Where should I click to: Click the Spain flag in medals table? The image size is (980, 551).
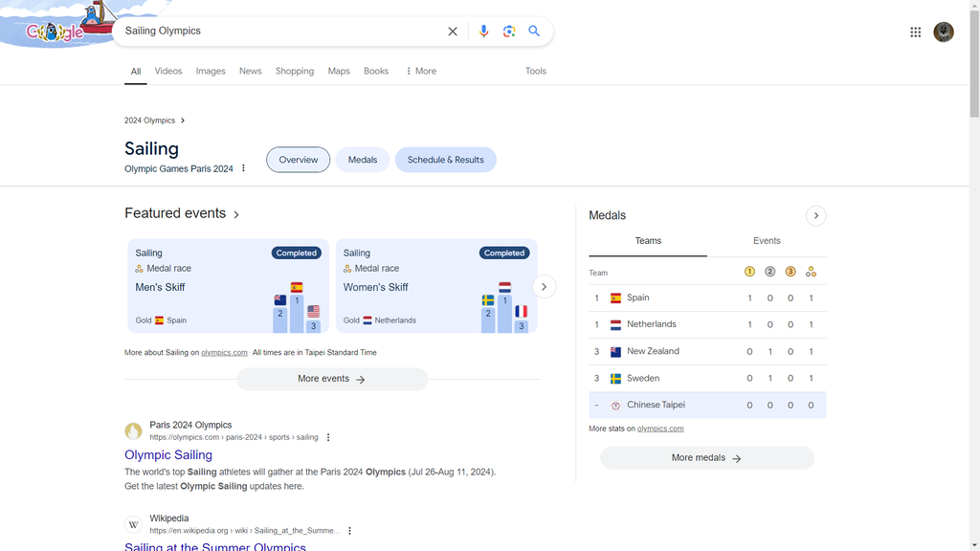pyautogui.click(x=615, y=298)
